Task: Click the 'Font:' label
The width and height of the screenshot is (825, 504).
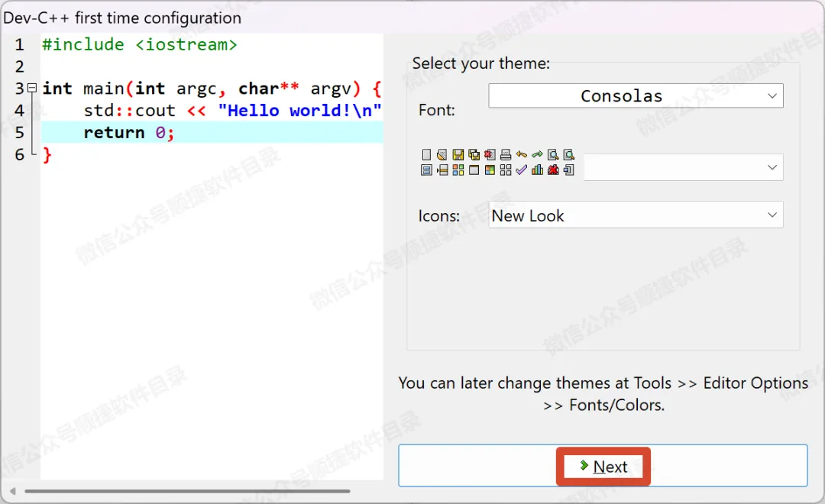Action: click(436, 110)
